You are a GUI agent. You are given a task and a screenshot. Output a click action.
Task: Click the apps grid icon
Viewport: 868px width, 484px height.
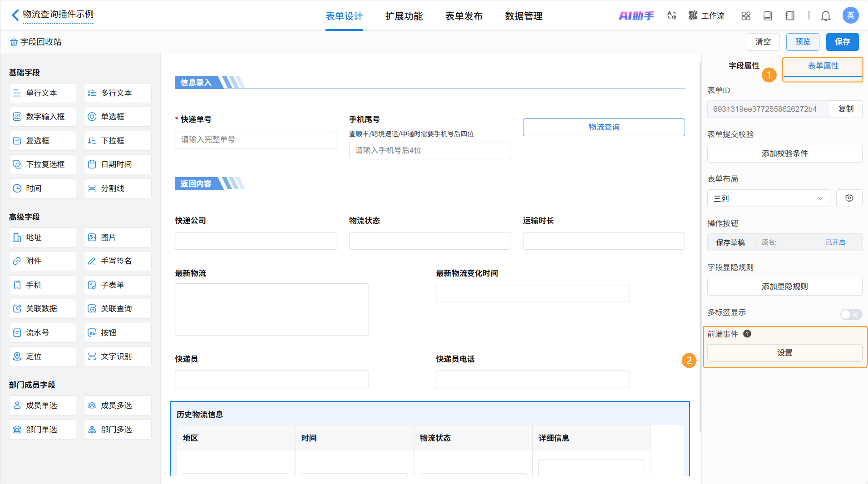pos(746,16)
